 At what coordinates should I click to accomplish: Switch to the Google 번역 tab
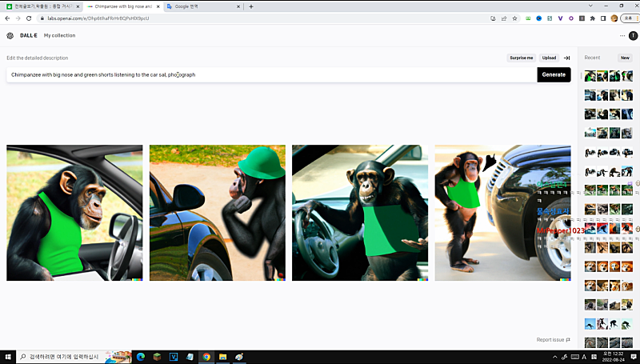click(x=200, y=6)
